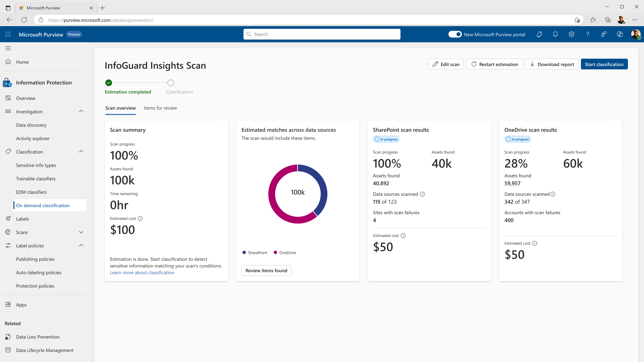
Task: Collapse the Investigation section chevron
Action: tap(81, 111)
